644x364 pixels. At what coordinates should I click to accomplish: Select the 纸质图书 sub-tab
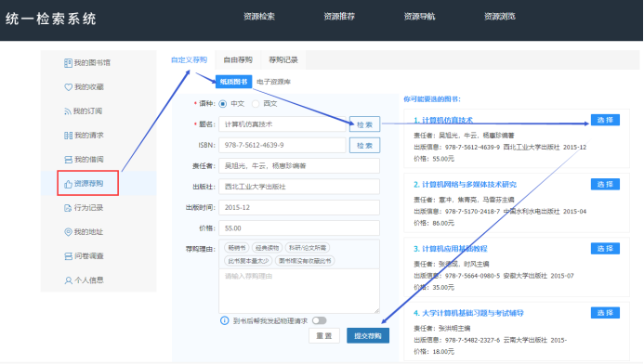click(233, 82)
